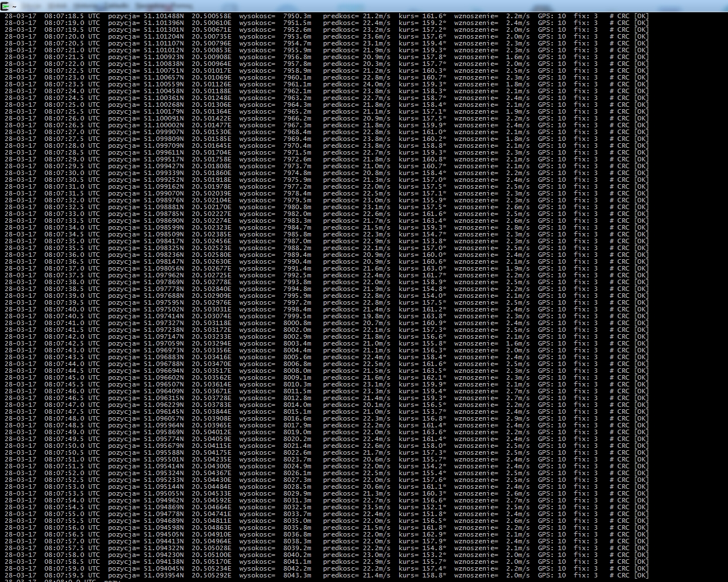Click GPS: 10 in the 08:07:50.0 row
Viewport: 728px width, 582px height.
tap(552, 446)
